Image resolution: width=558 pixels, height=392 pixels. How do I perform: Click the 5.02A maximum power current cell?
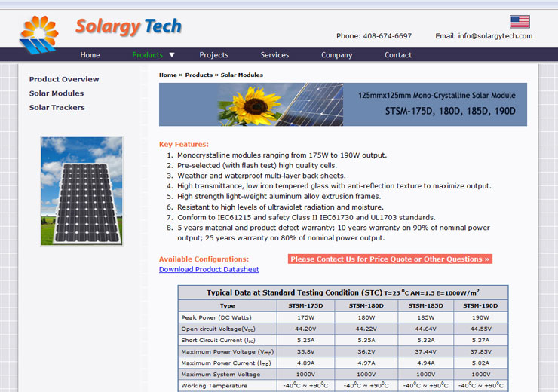tap(480, 363)
